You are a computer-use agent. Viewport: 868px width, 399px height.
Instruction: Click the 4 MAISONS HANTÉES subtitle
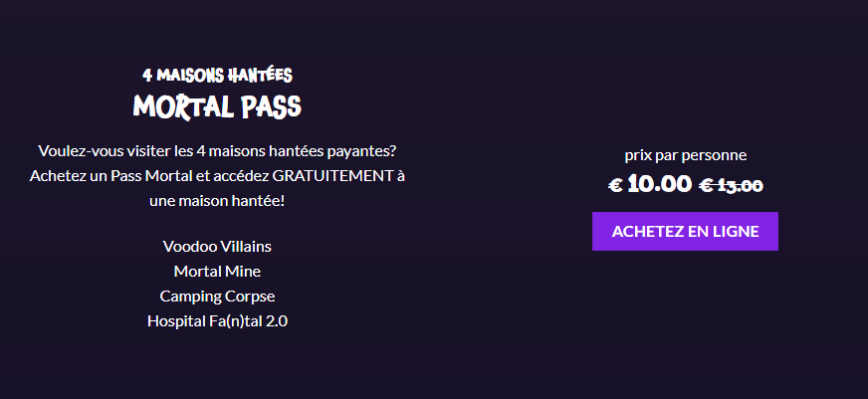click(x=217, y=75)
